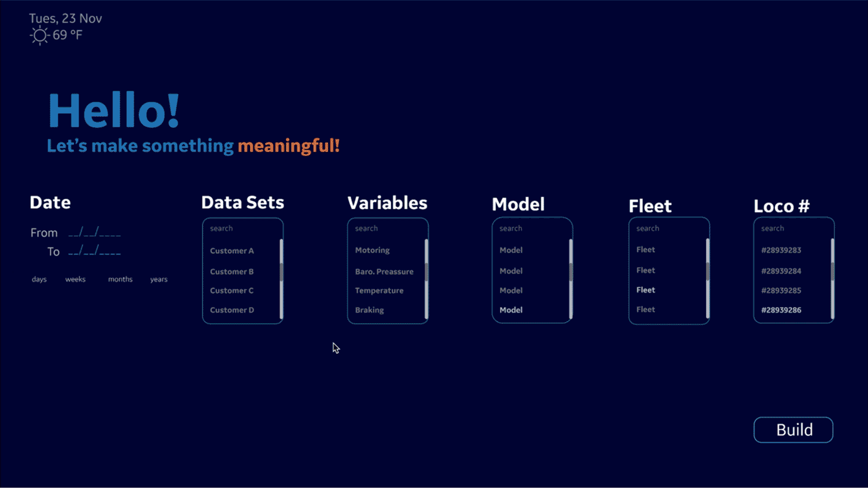Click the Model list scrollbar thumb
The height and width of the screenshot is (488, 868).
(571, 272)
